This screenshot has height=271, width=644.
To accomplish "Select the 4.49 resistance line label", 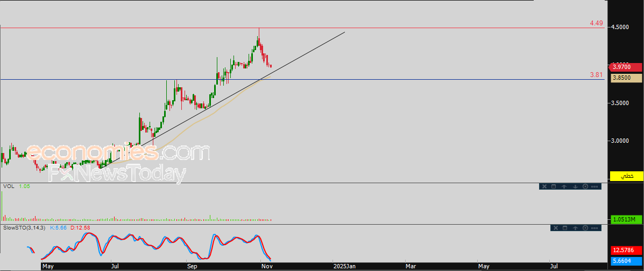I will pyautogui.click(x=596, y=24).
